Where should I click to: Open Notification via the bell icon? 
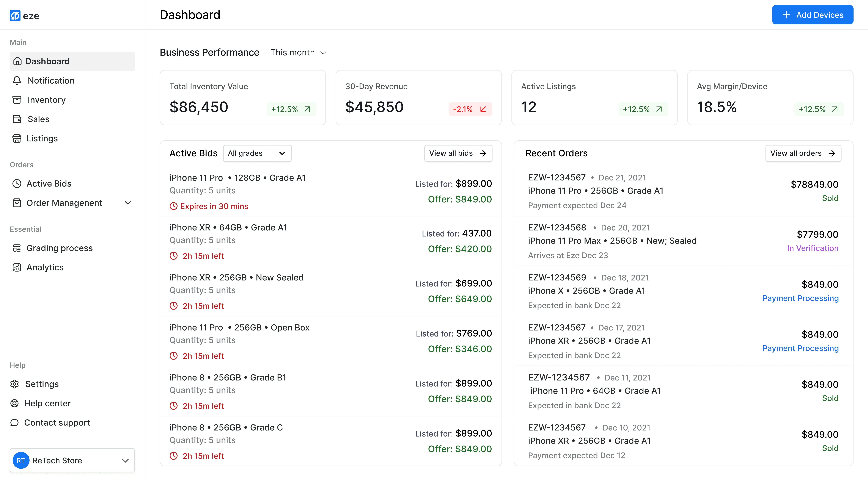click(17, 80)
